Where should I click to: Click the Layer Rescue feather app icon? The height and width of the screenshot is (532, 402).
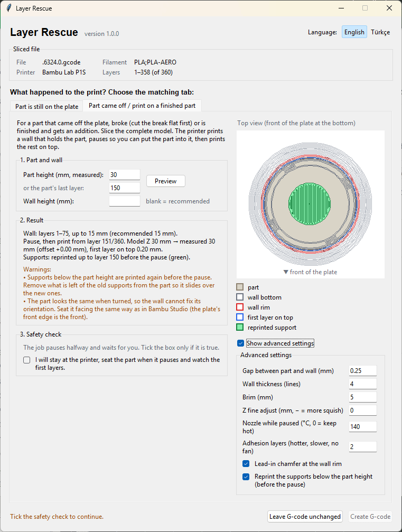9,8
